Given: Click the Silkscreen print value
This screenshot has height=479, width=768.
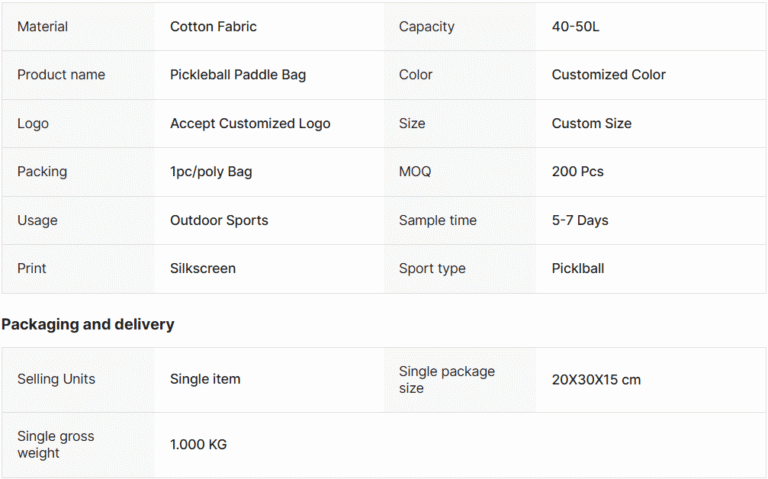Looking at the screenshot, I should (203, 268).
